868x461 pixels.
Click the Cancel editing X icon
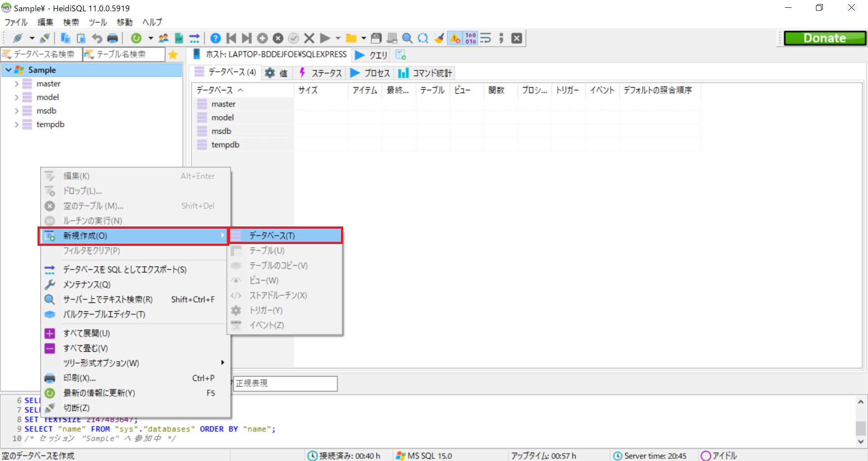pos(309,38)
